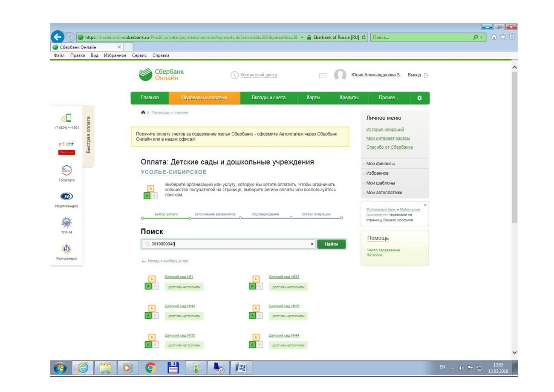Clear the search field with X
Screen dimensions: 554x392
312,244
